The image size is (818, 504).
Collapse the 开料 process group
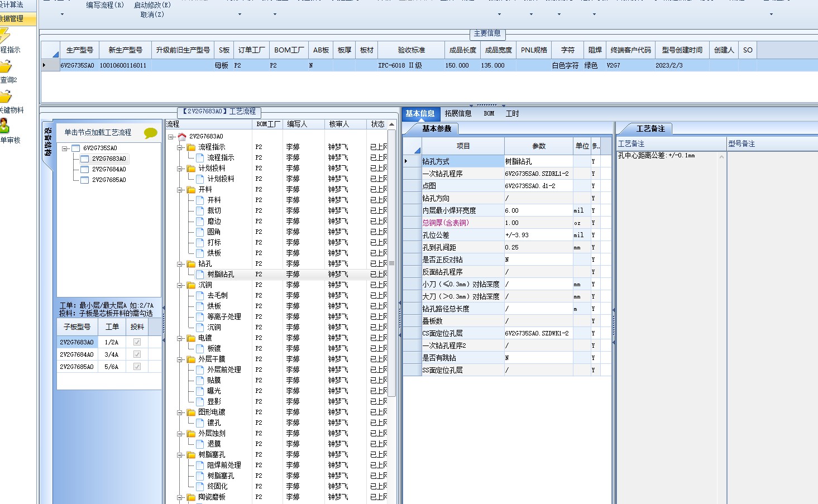click(x=180, y=189)
